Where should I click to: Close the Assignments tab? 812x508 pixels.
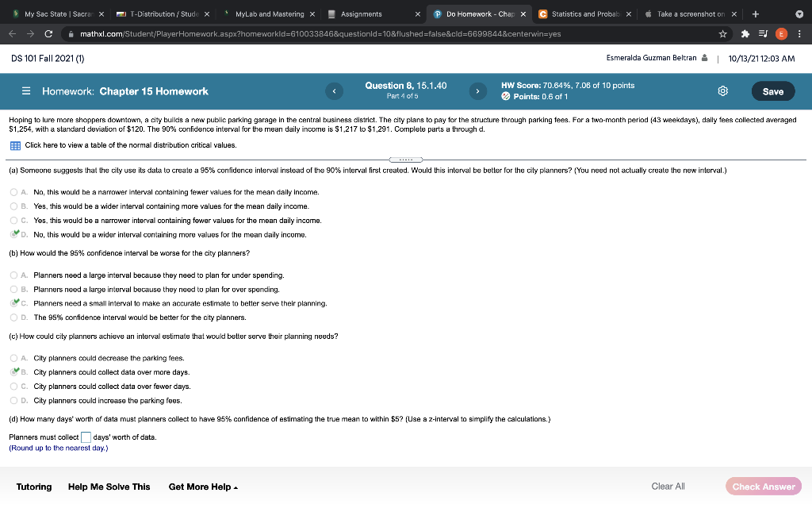click(417, 14)
